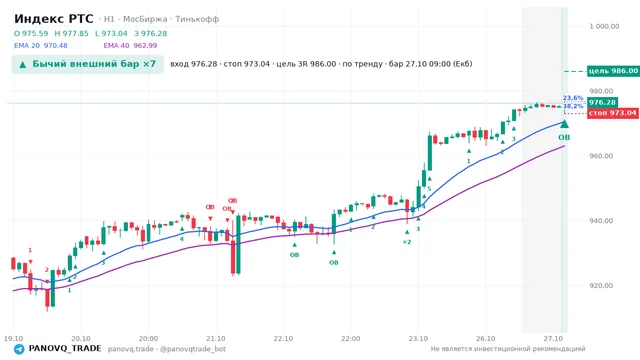This screenshot has height=360, width=640.
Task: Click the '960.00' price axis label
Action: tap(601, 156)
